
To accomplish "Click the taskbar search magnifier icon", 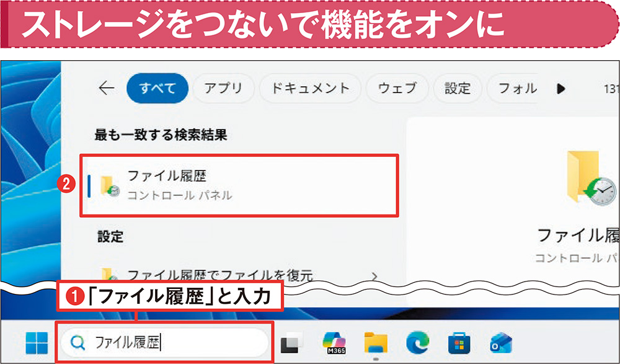I will point(77,343).
